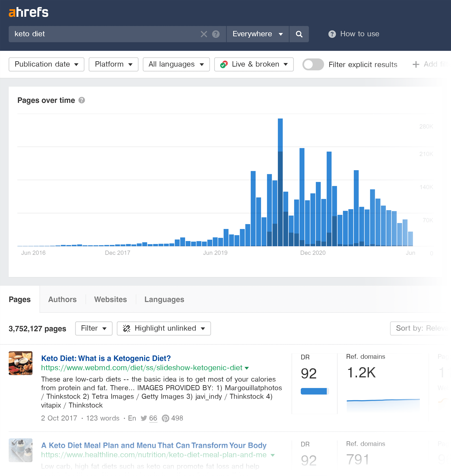Click the Pinterest icon
The width and height of the screenshot is (451, 476).
point(165,418)
